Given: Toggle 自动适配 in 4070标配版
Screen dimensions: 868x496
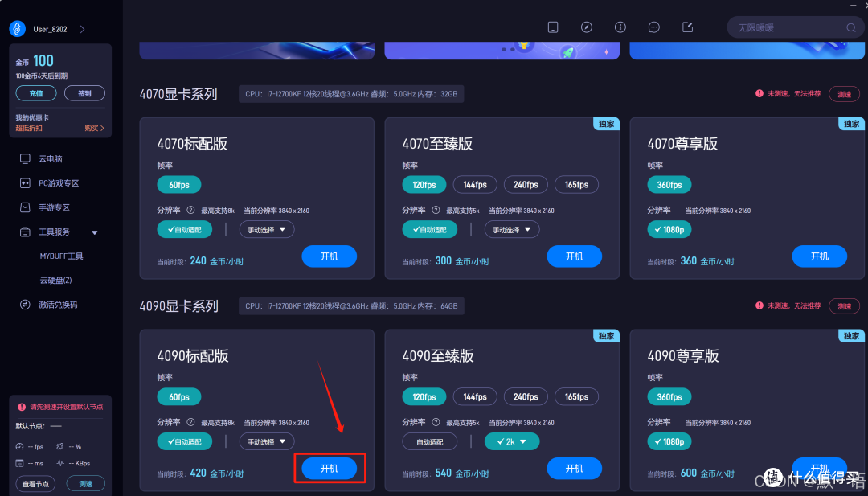Looking at the screenshot, I should tap(184, 230).
